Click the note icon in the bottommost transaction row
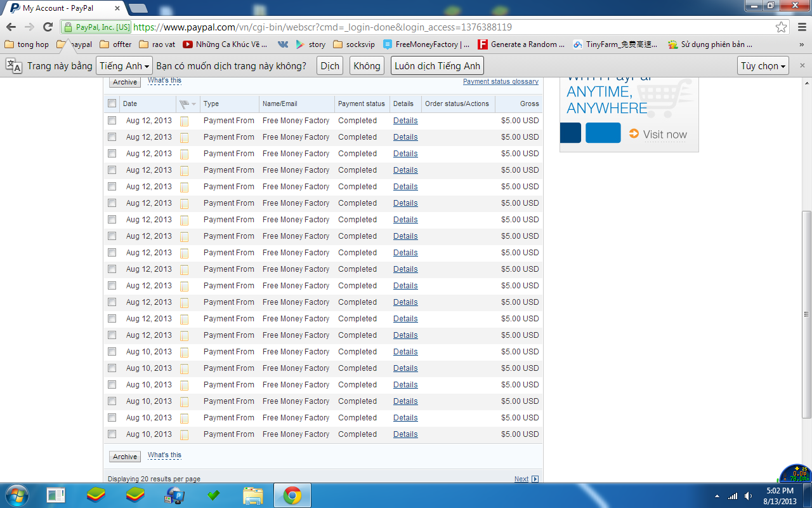This screenshot has height=508, width=812. 185,434
